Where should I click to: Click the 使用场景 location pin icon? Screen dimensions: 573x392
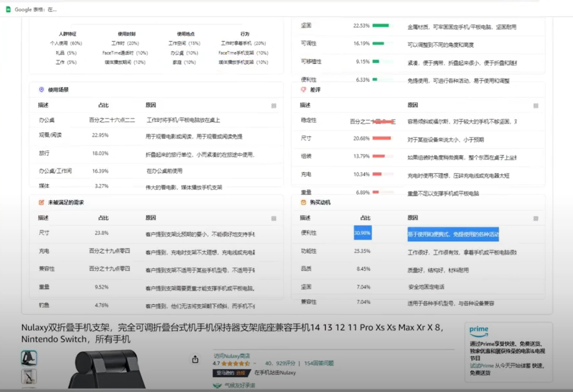[41, 90]
